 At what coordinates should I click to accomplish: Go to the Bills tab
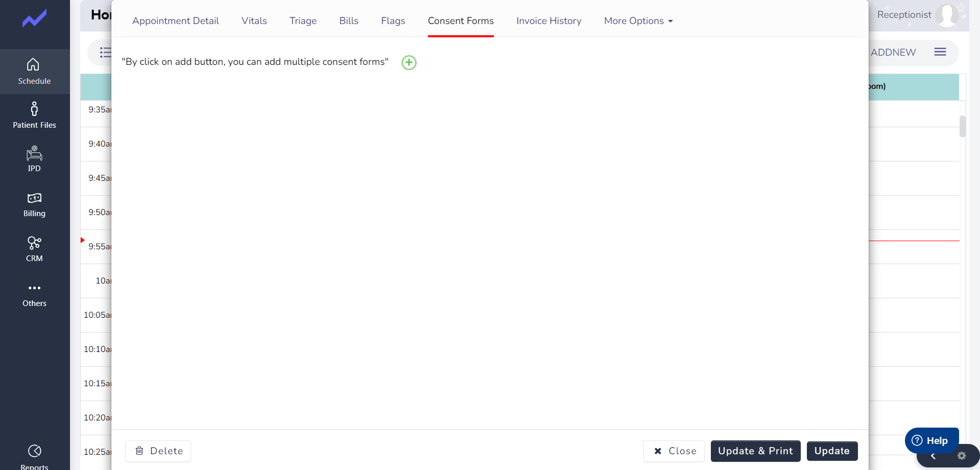pyautogui.click(x=349, y=21)
